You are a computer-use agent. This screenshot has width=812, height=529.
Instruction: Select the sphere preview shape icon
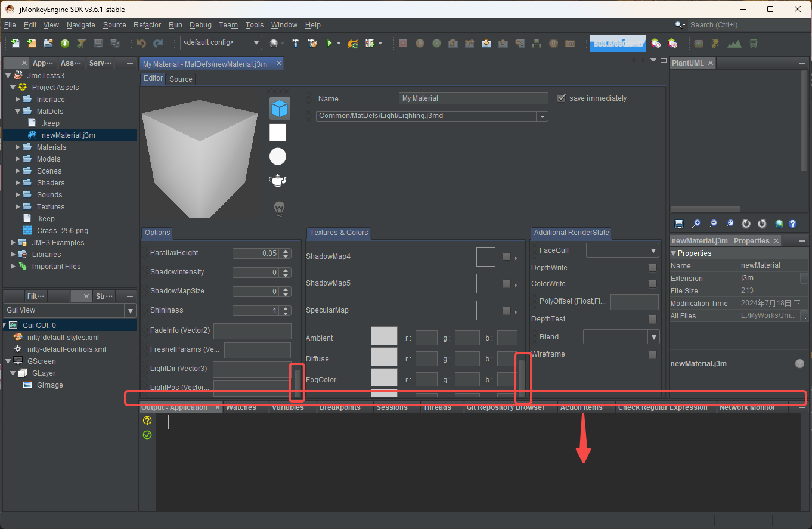(x=278, y=156)
